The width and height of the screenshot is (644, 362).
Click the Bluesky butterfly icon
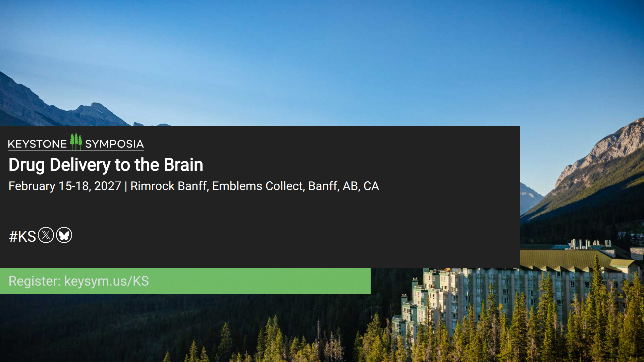[x=64, y=235]
